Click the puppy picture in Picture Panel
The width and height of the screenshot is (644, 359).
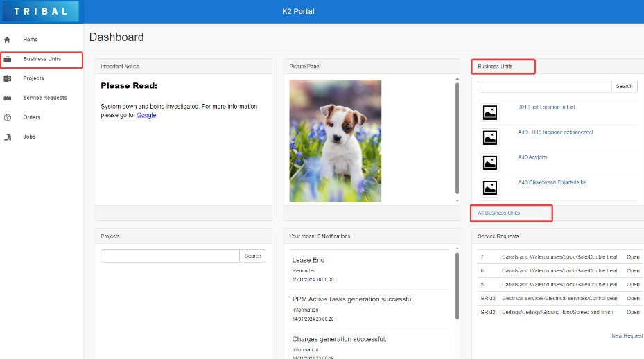point(335,141)
